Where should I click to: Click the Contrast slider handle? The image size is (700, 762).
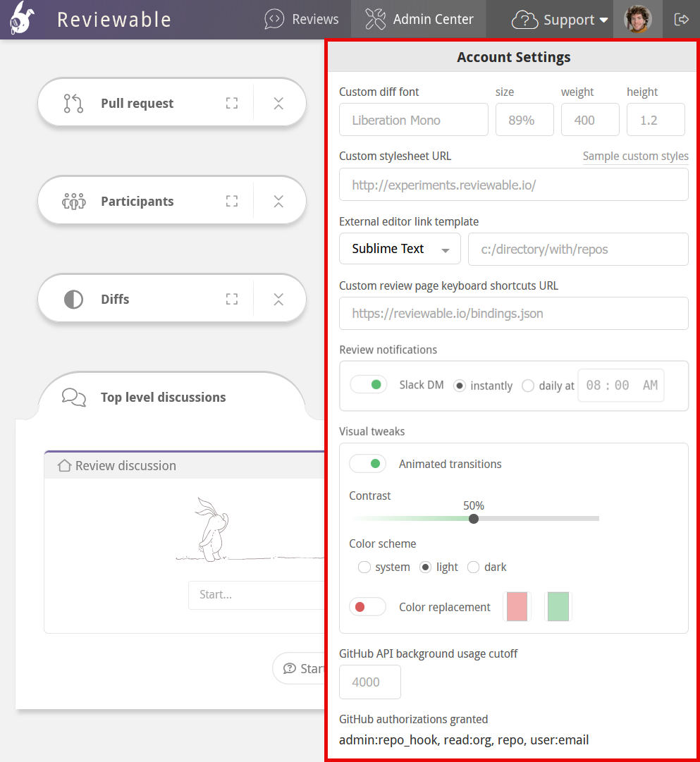pos(473,518)
